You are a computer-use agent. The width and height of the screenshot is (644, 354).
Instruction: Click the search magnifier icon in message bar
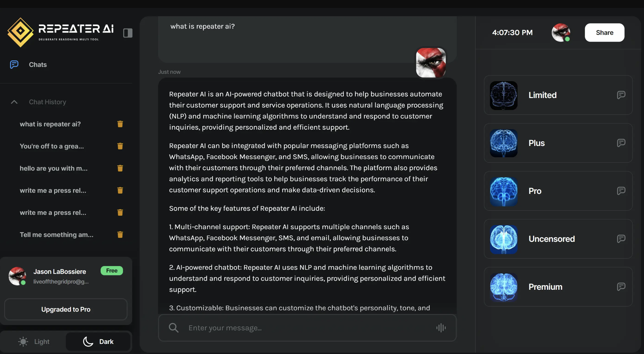coord(174,328)
